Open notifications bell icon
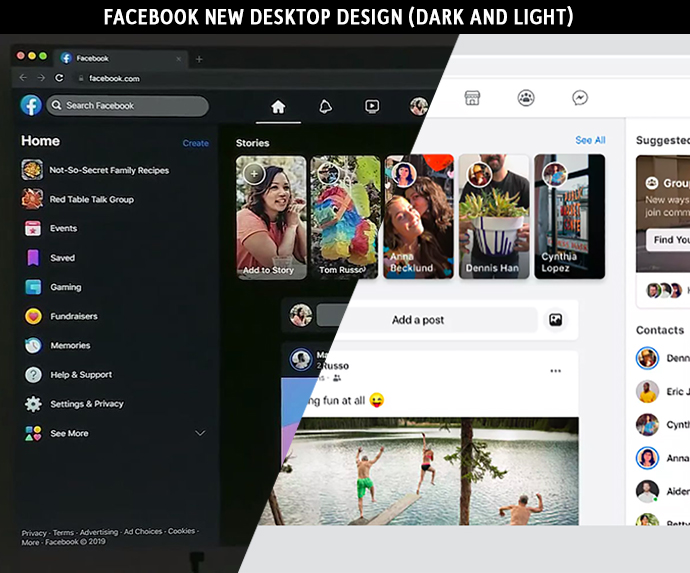Image resolution: width=690 pixels, height=573 pixels. (325, 107)
